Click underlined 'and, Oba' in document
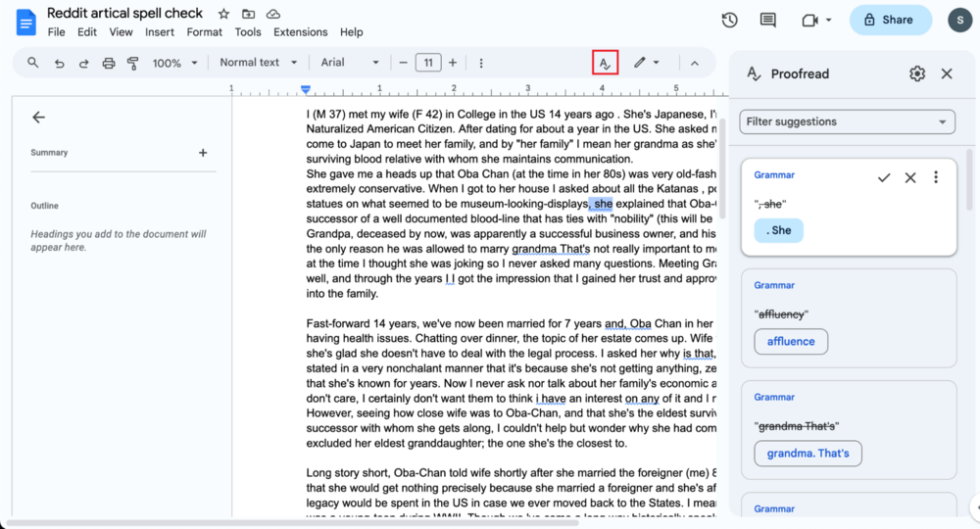980x529 pixels. tap(628, 323)
